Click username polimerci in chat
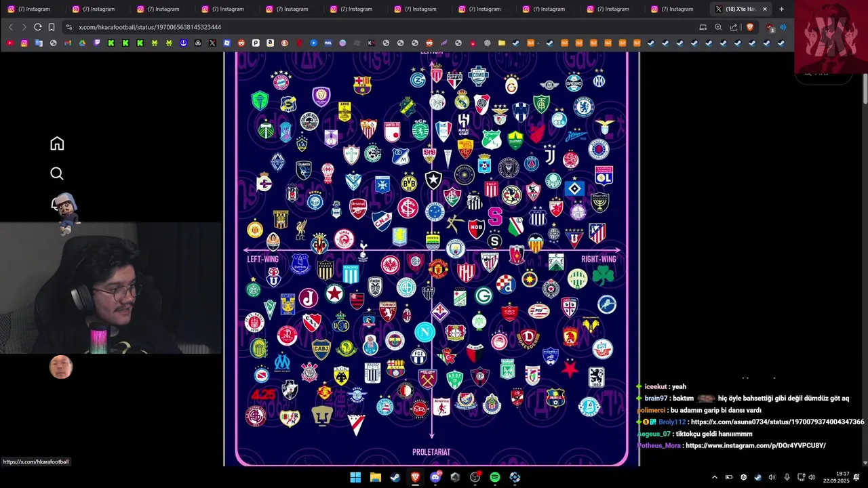The image size is (868, 488). click(x=651, y=410)
